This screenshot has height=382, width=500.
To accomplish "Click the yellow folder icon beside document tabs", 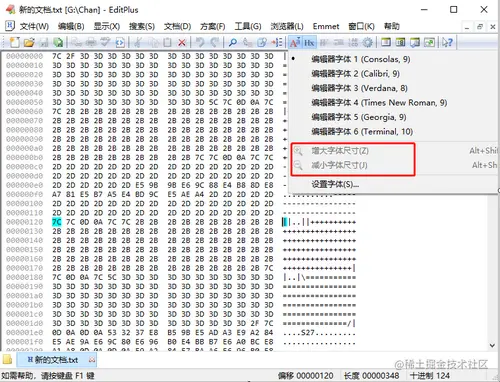I will click(7, 359).
